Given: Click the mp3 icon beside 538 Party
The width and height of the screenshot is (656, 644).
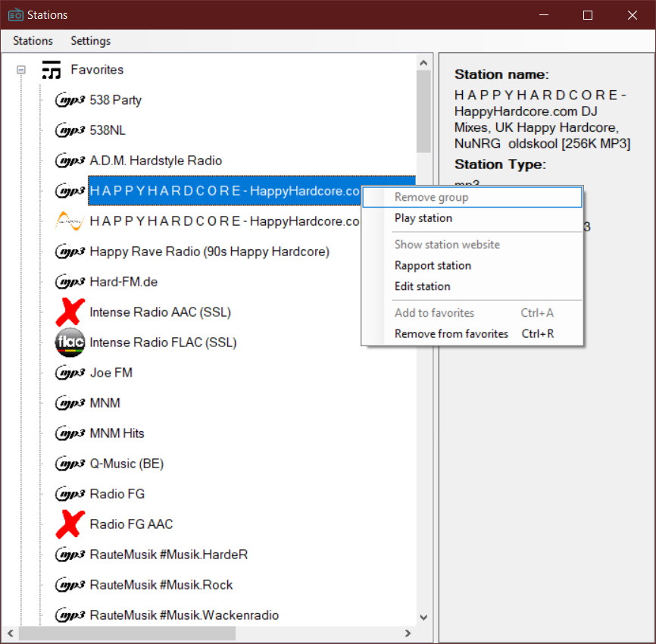Looking at the screenshot, I should point(70,100).
